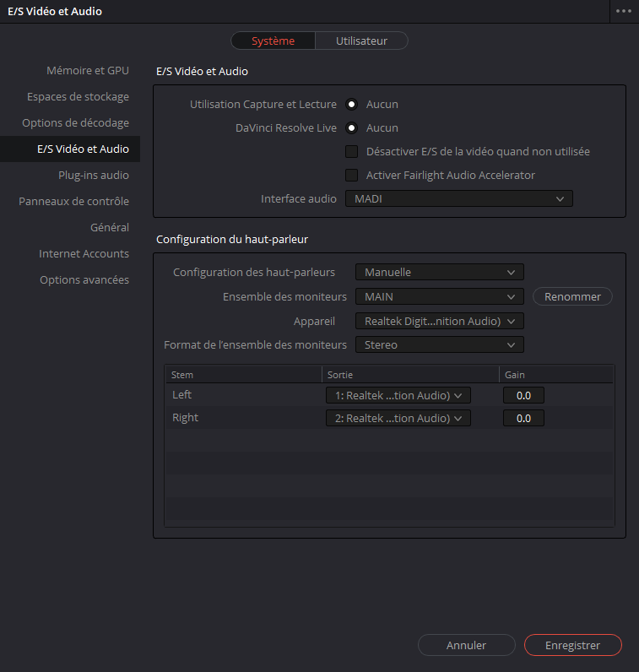Go to Général settings
Image resolution: width=639 pixels, height=672 pixels.
tap(109, 227)
